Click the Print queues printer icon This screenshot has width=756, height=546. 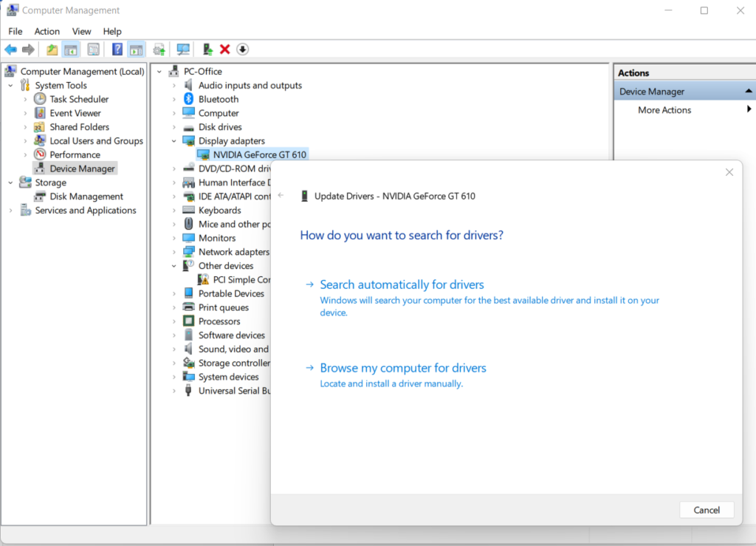click(x=188, y=307)
